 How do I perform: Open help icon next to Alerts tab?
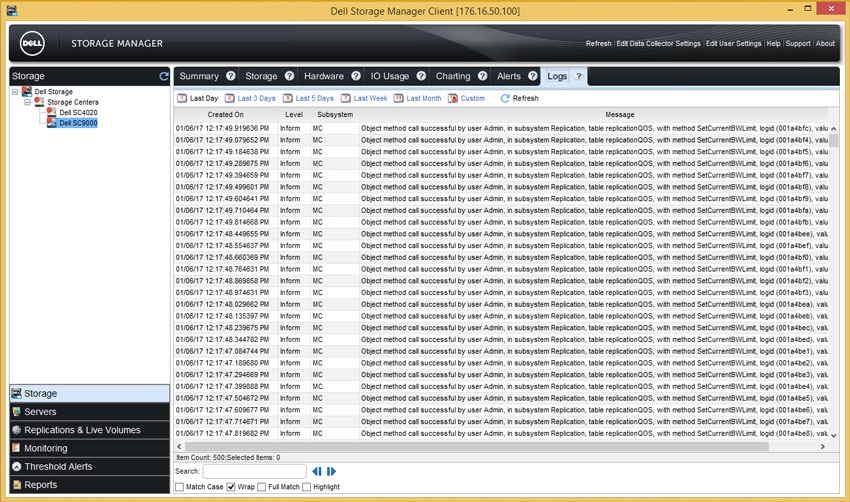533,76
